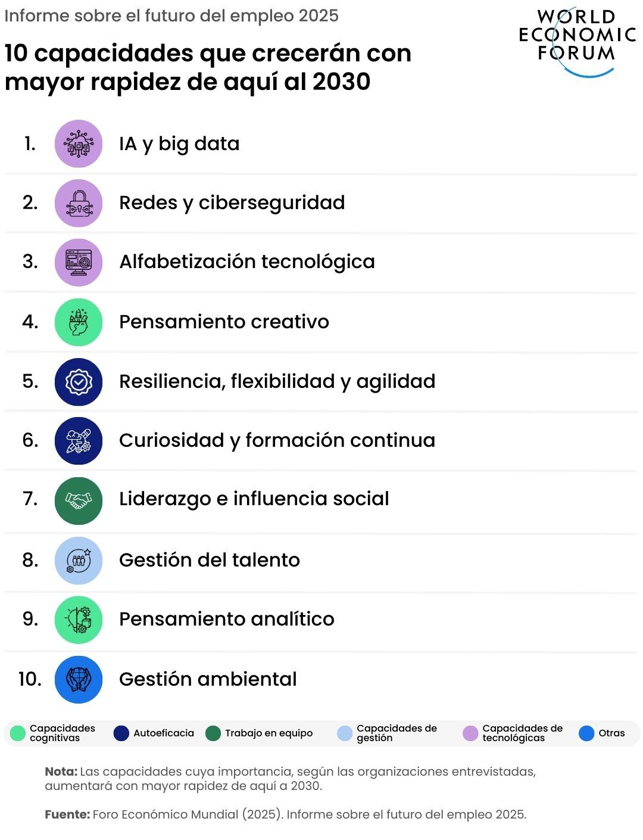Image resolution: width=643 pixels, height=840 pixels.
Task: Select the handshake Liderazgo icon
Action: tap(79, 500)
